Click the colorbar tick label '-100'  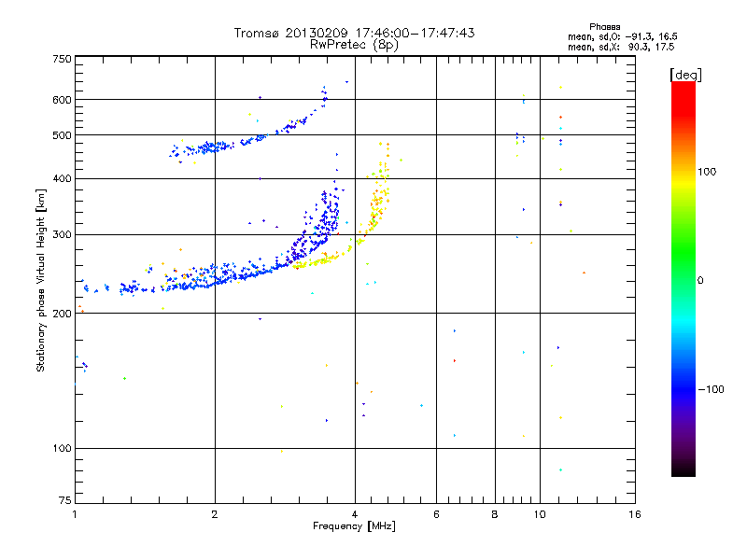click(x=711, y=389)
